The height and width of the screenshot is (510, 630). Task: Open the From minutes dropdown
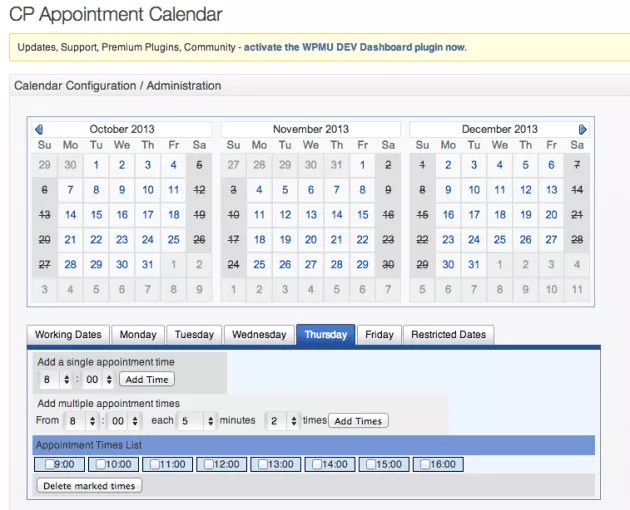point(125,421)
